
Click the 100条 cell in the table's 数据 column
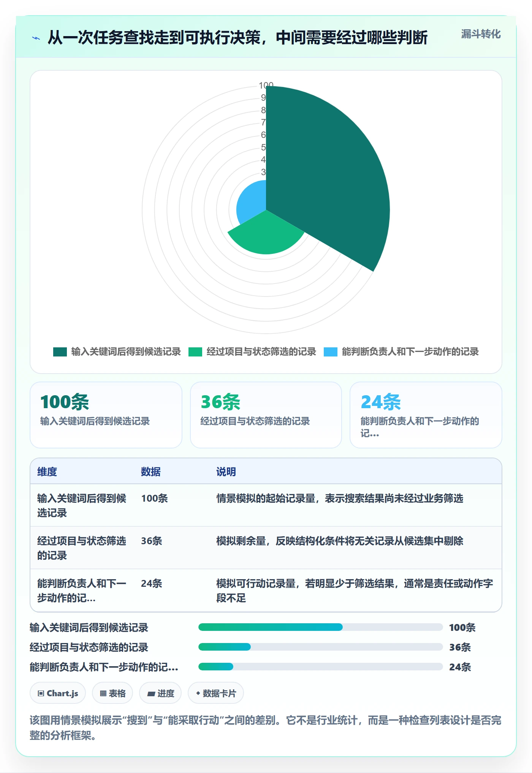point(154,498)
